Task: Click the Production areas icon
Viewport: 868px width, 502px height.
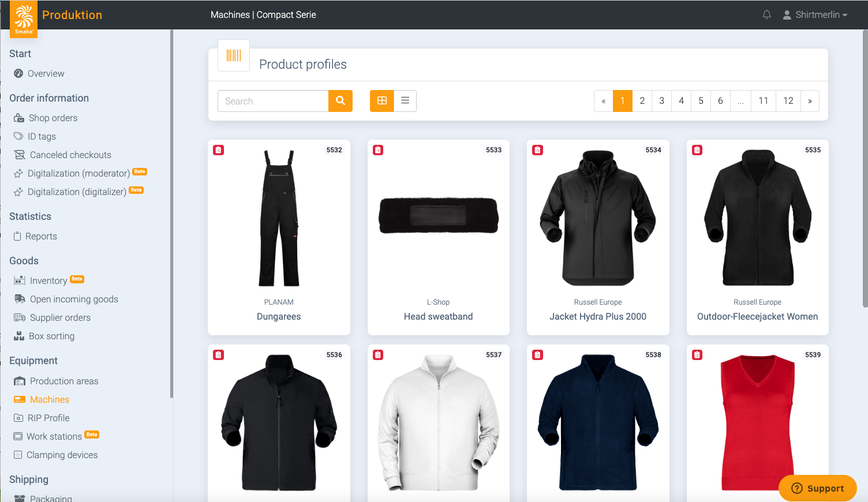Action: tap(20, 381)
